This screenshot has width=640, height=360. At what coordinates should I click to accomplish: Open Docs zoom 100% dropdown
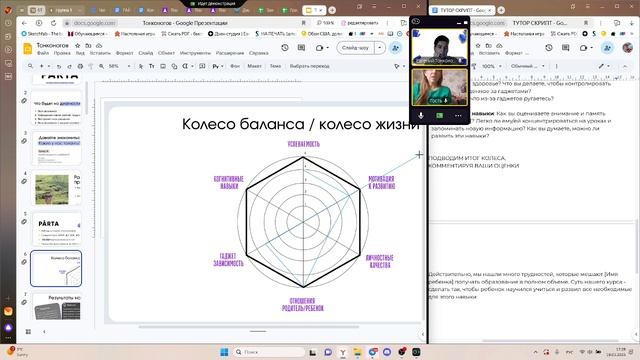point(492,66)
